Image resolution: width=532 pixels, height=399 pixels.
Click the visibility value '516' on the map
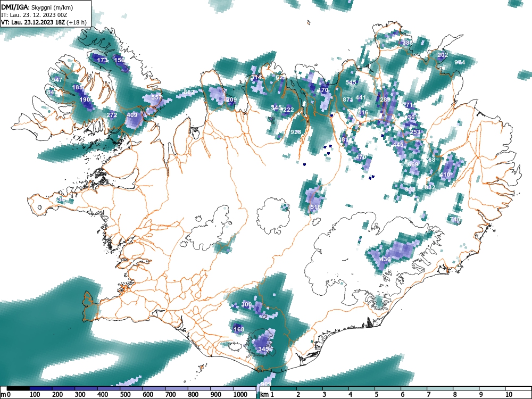[315, 206]
